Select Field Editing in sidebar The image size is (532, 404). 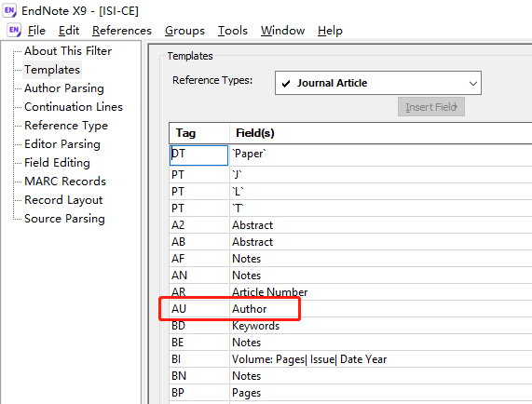[x=57, y=163]
